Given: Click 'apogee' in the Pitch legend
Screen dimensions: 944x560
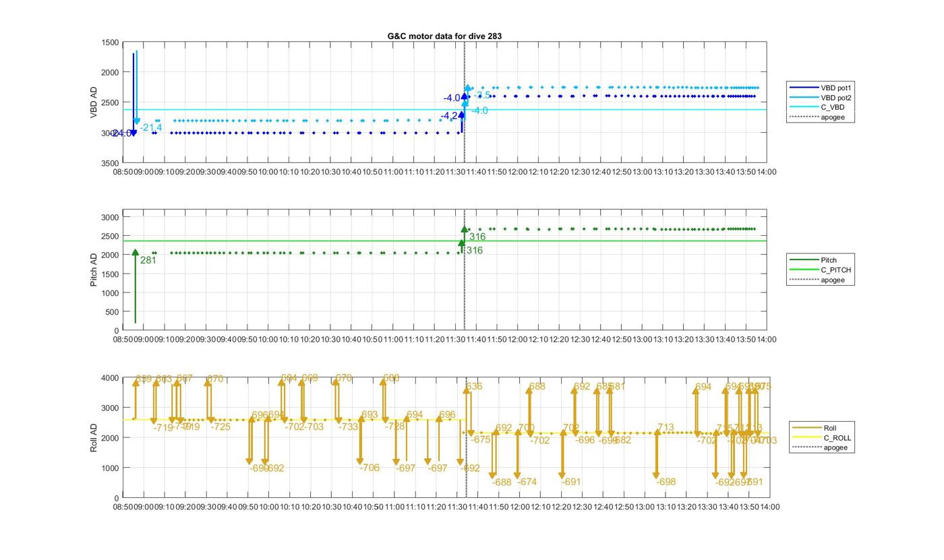Looking at the screenshot, I should click(x=817, y=280).
